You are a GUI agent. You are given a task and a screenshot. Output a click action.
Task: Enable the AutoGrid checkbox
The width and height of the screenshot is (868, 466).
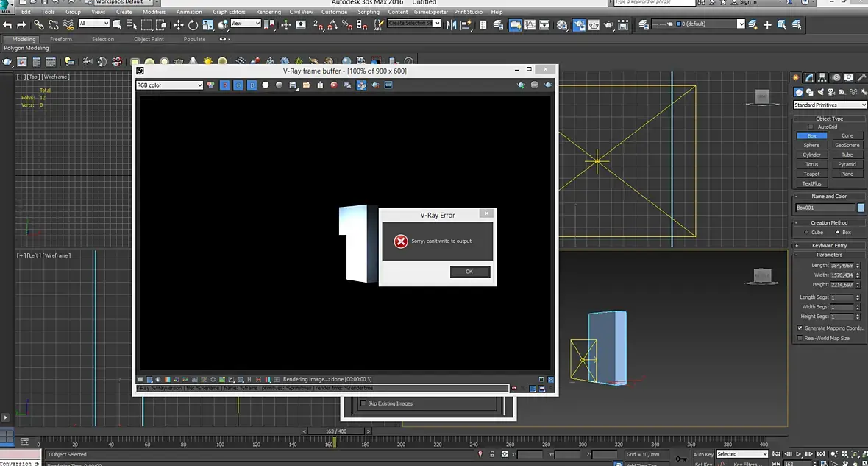point(811,127)
